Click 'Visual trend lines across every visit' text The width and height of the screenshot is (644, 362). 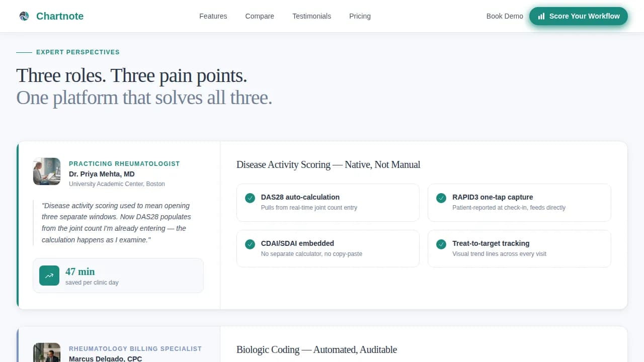point(499,254)
